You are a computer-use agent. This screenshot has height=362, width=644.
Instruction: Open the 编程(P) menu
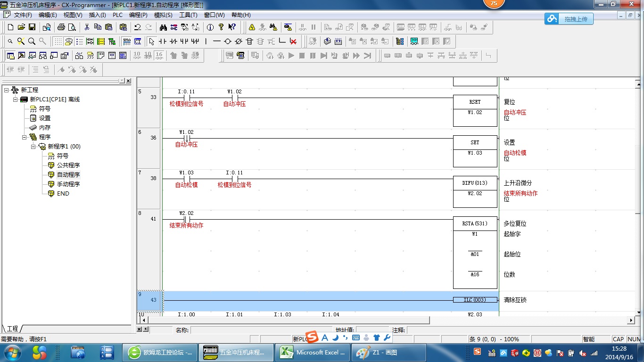(138, 15)
